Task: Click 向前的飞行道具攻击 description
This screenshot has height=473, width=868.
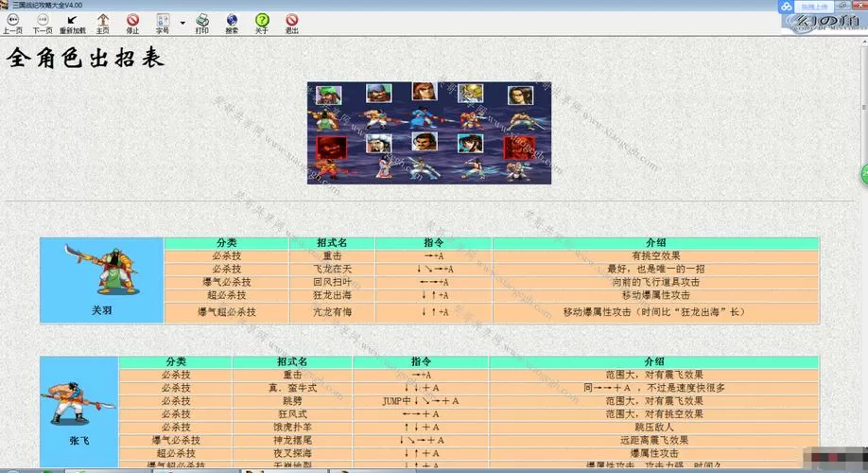Action: coord(655,282)
